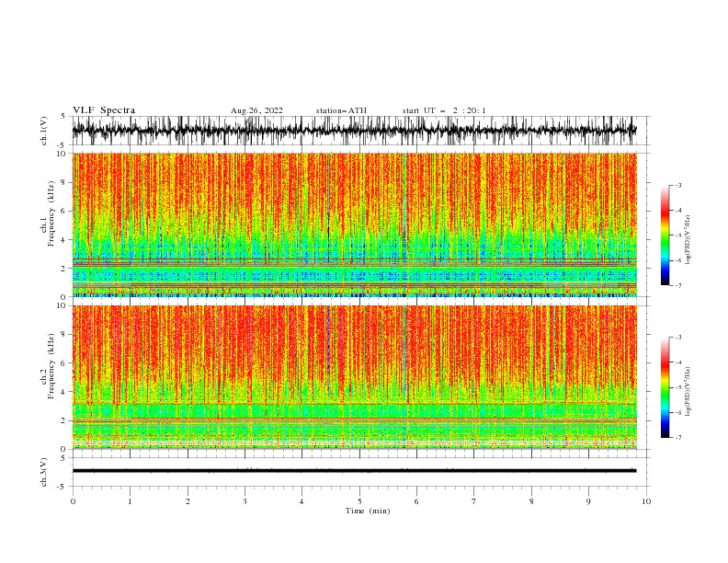Click the 2 kHz tick on ch.1 frequency axis
The image size is (728, 563).
click(x=63, y=269)
